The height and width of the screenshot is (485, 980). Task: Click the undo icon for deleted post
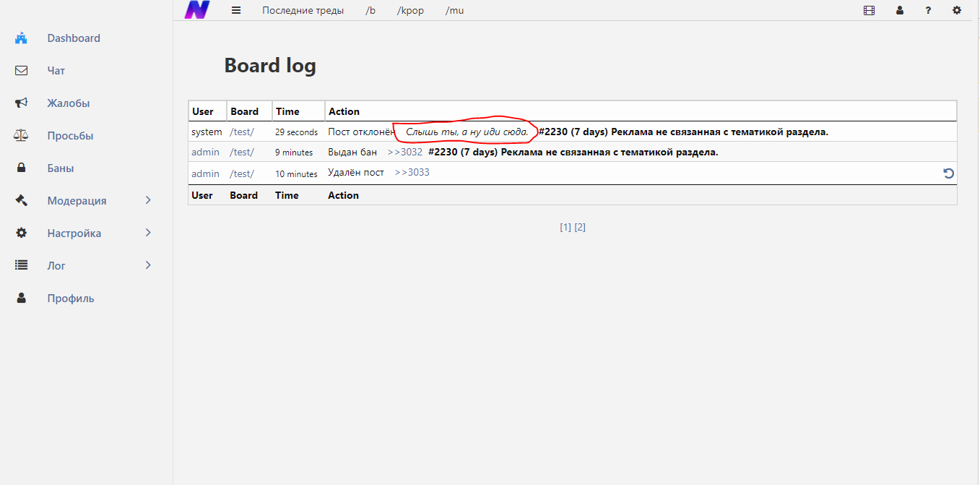point(949,173)
